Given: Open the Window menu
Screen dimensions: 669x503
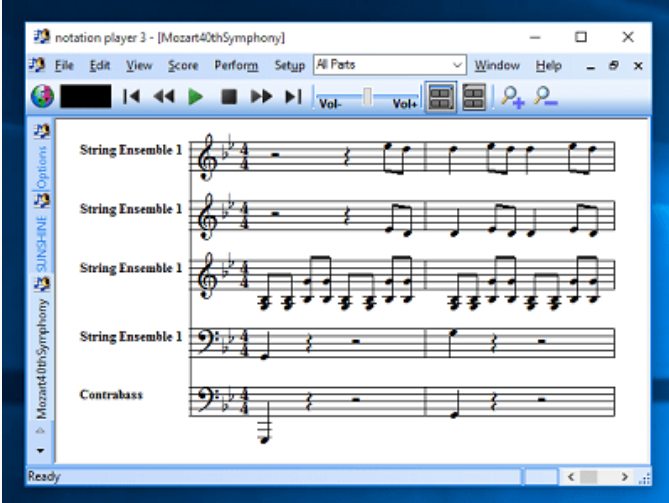Looking at the screenshot, I should 497,65.
